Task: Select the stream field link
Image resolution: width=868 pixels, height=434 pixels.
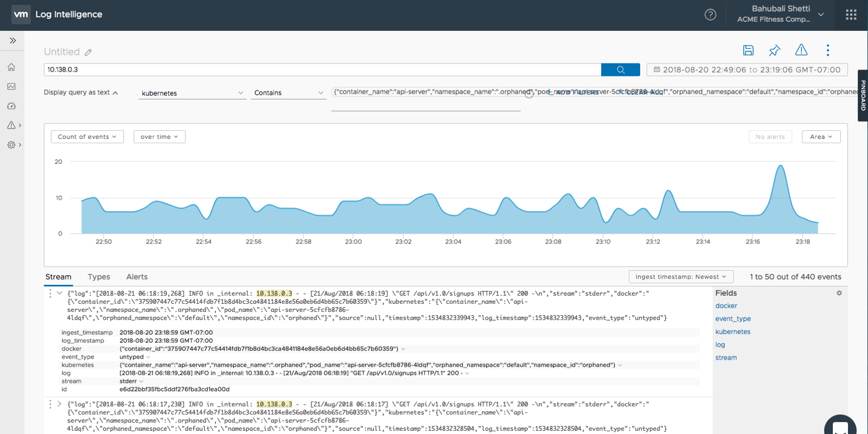Action: [726, 358]
